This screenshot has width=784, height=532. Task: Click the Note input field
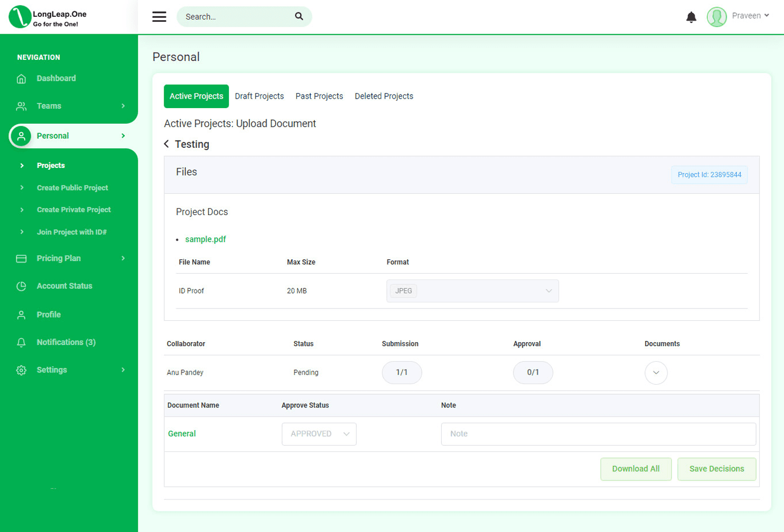599,434
